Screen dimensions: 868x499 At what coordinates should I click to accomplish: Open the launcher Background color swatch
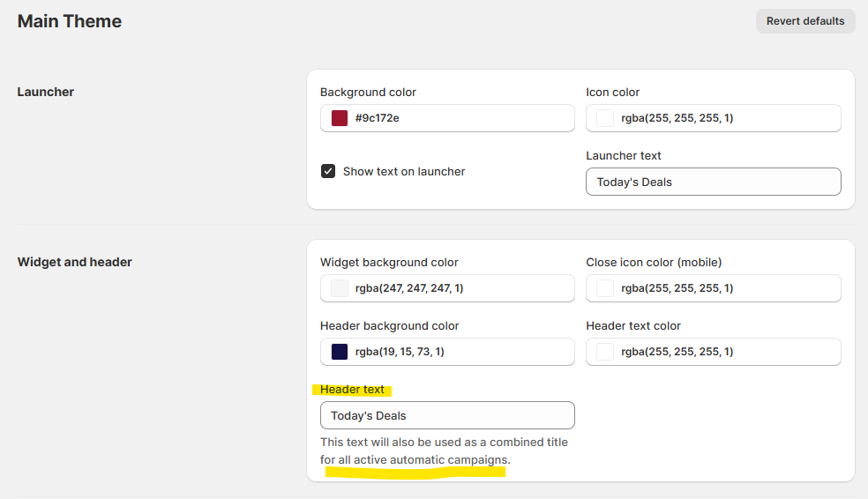pos(340,118)
